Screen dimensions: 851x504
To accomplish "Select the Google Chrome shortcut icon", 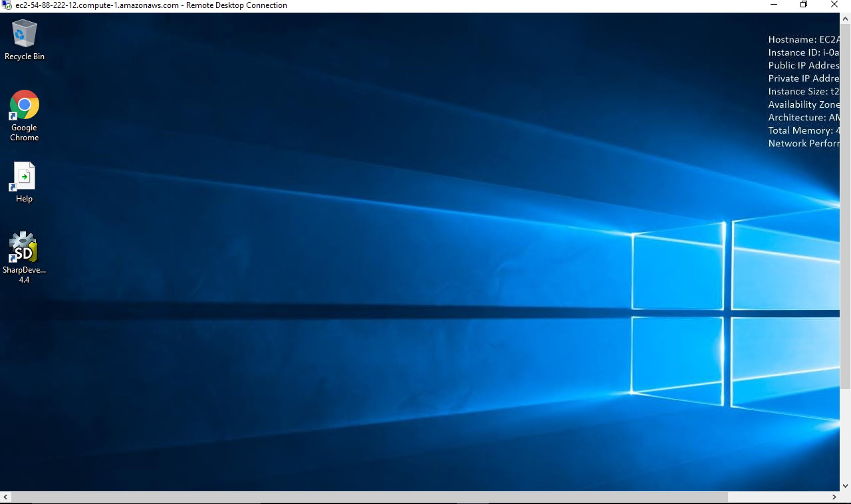I will coord(25,105).
